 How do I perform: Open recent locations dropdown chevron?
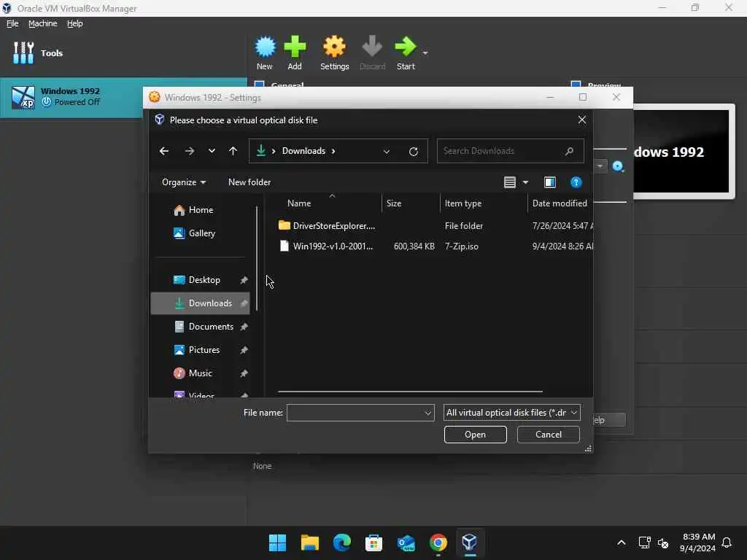[212, 151]
